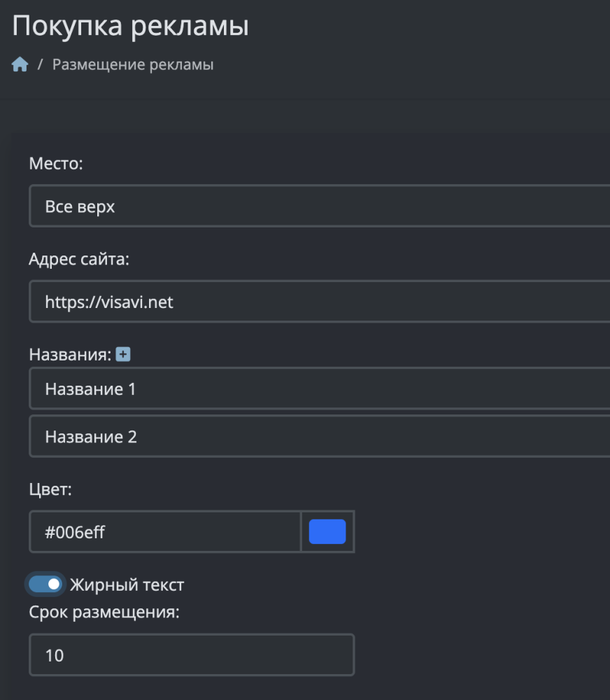Viewport: 610px width, 700px height.
Task: Click the Адрес сайта: label
Action: click(x=80, y=259)
